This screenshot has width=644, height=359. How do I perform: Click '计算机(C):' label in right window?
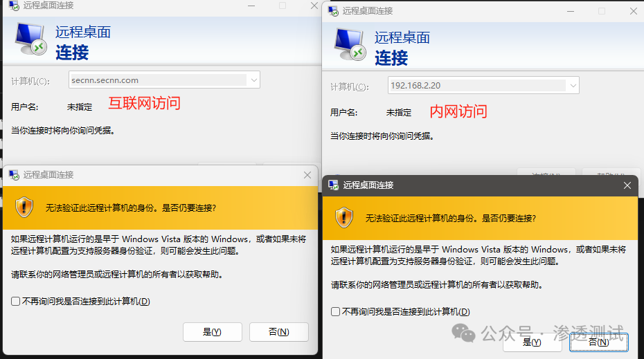350,87
